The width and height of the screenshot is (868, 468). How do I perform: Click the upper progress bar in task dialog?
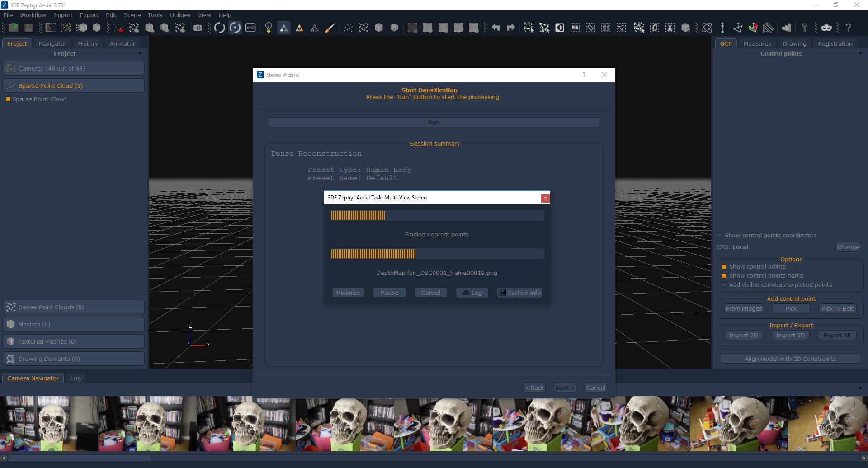437,215
